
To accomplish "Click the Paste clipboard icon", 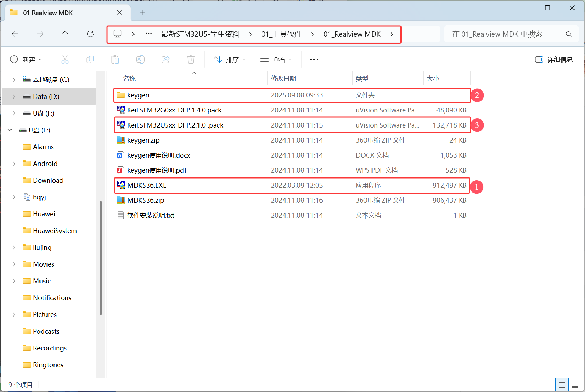I will tap(115, 59).
